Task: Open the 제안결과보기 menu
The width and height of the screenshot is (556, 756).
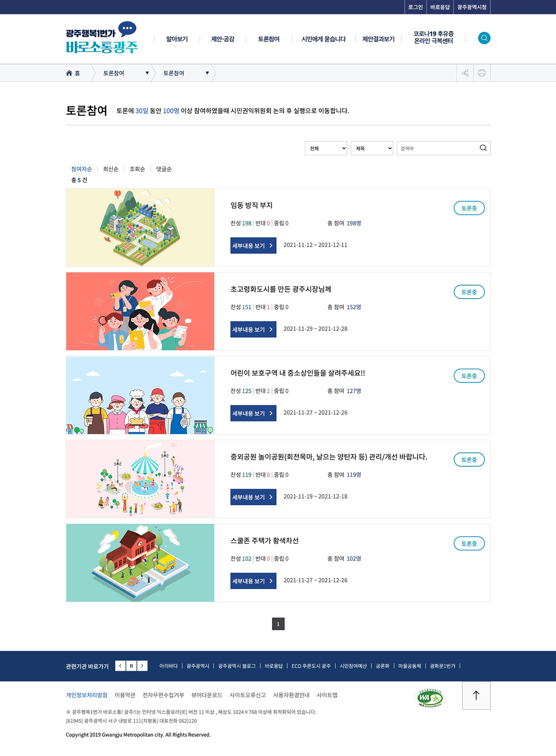Action: [378, 39]
